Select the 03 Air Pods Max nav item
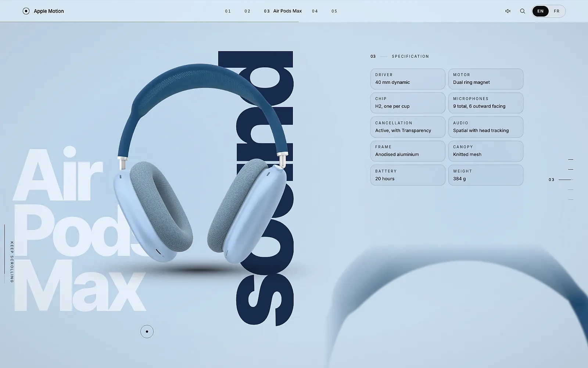Screen dimensions: 588x368 [x=283, y=11]
